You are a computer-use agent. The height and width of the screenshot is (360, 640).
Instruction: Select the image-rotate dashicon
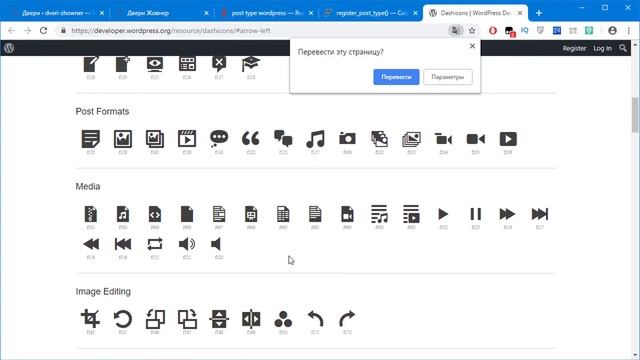point(123,319)
